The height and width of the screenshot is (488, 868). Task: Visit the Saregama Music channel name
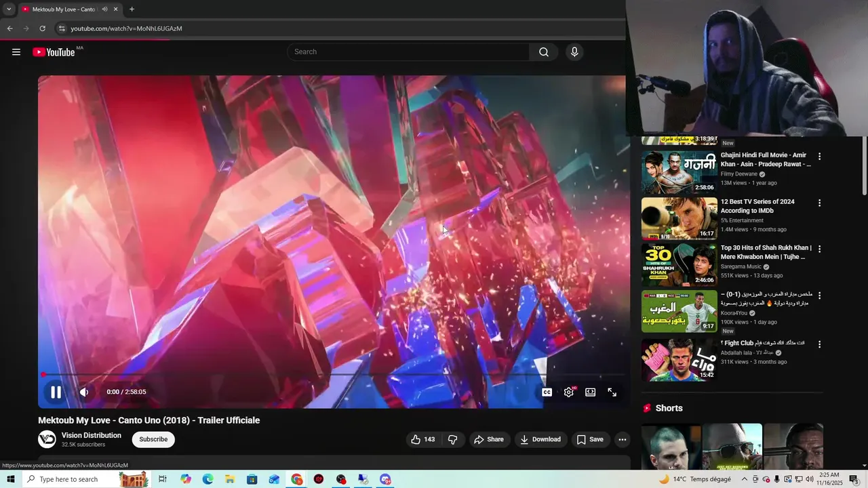coord(741,267)
